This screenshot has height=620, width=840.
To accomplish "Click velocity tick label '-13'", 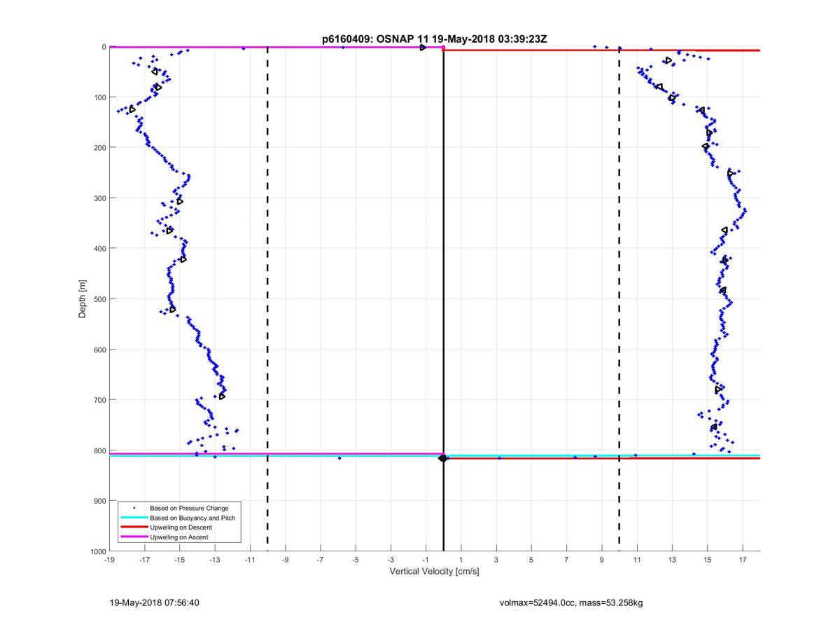I will 215,560.
